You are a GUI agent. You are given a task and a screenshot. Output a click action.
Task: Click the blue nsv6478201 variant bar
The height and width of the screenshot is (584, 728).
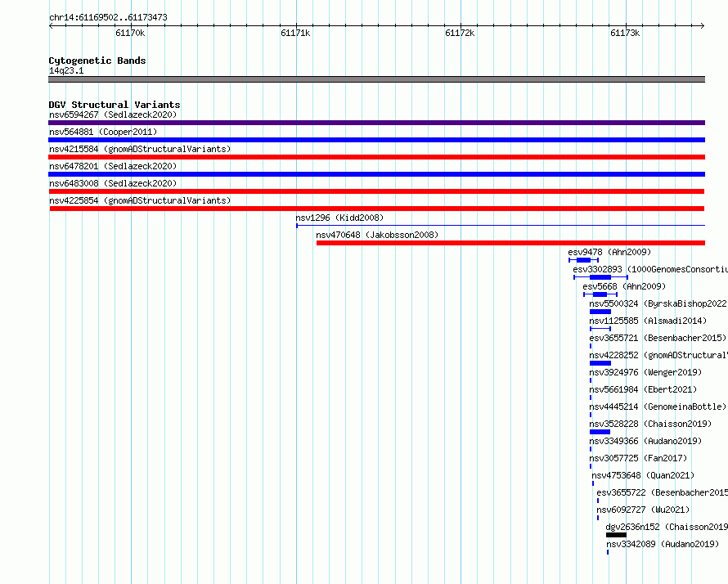tap(376, 174)
